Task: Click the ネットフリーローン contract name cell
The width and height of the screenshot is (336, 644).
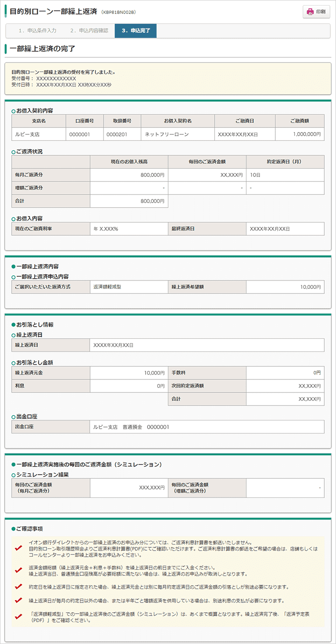Action: (x=177, y=134)
